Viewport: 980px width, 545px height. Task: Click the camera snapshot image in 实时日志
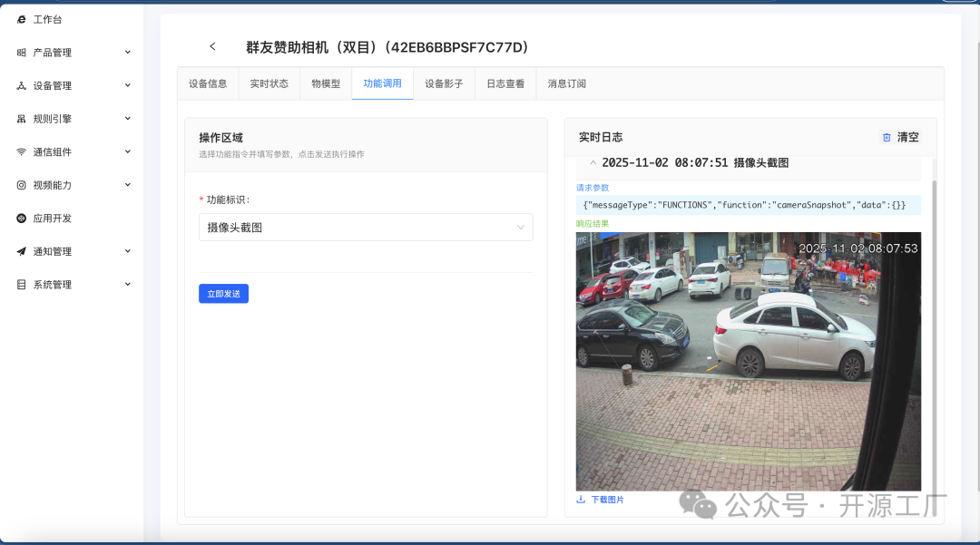(749, 360)
